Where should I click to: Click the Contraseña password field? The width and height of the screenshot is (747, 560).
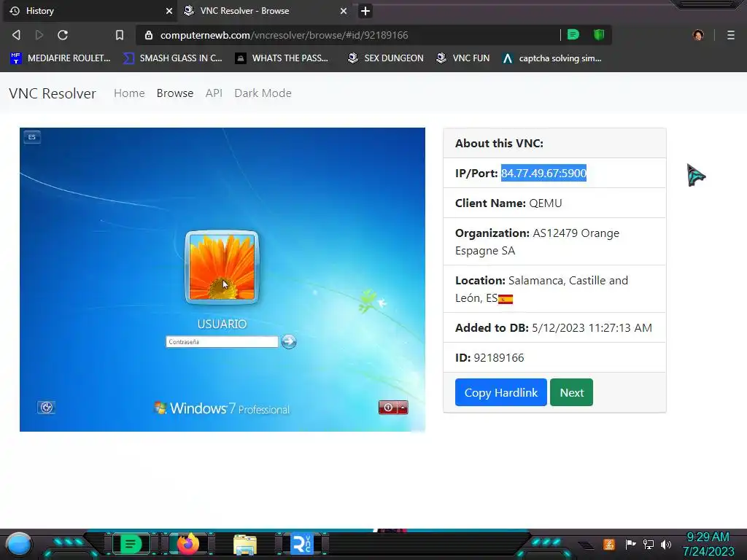pyautogui.click(x=222, y=342)
